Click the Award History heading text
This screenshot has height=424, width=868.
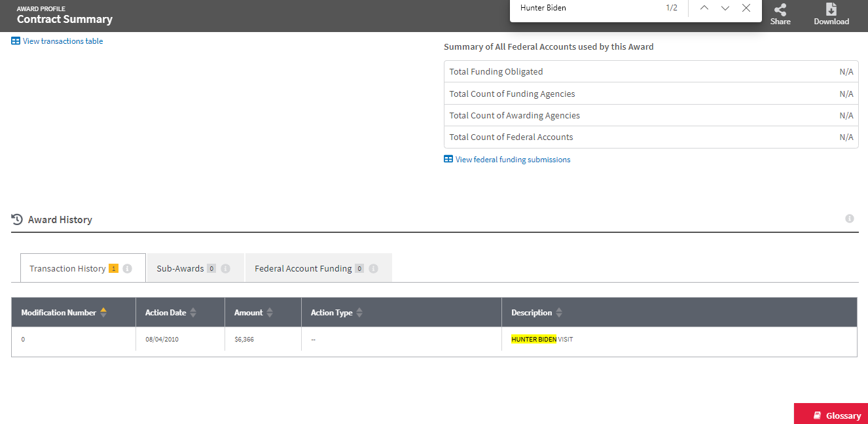[60, 220]
